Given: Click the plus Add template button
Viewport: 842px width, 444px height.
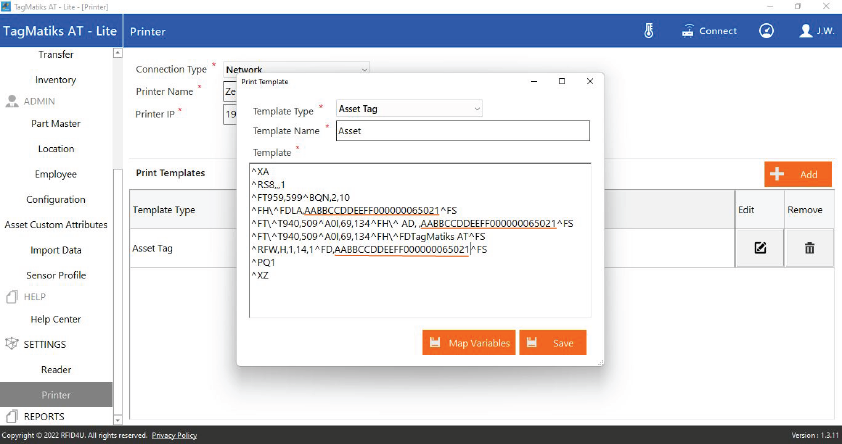Looking at the screenshot, I should click(x=797, y=174).
